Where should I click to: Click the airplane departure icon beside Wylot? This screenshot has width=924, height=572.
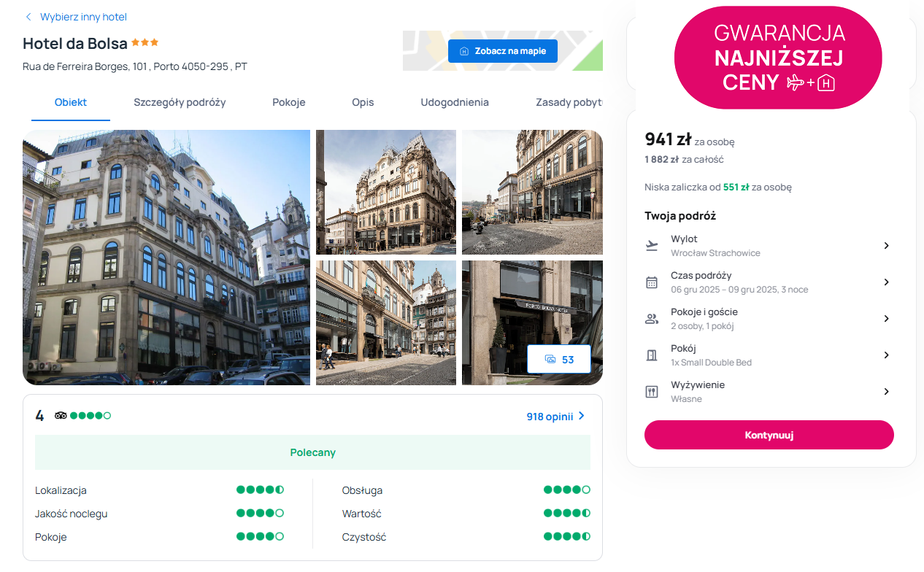coord(652,246)
